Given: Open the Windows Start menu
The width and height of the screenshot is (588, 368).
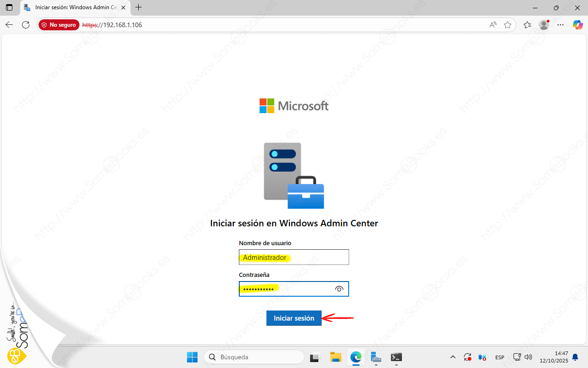Looking at the screenshot, I should tap(192, 357).
